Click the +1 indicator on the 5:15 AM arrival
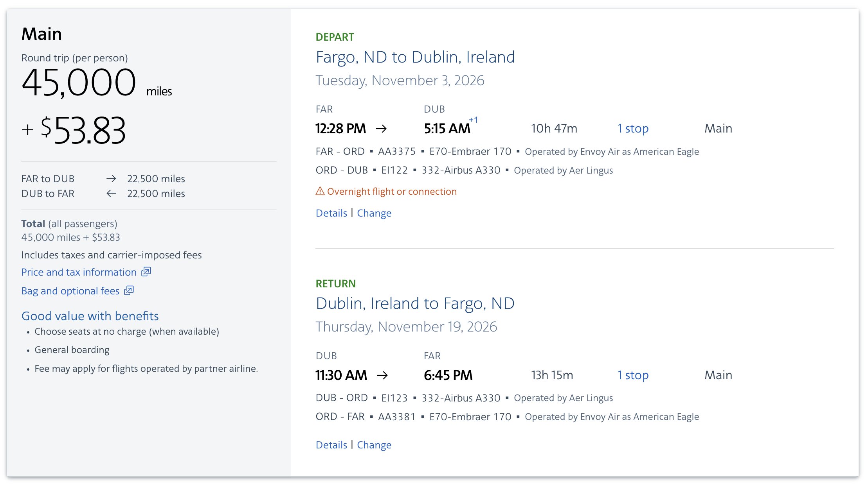This screenshot has width=868, height=484. click(x=473, y=121)
